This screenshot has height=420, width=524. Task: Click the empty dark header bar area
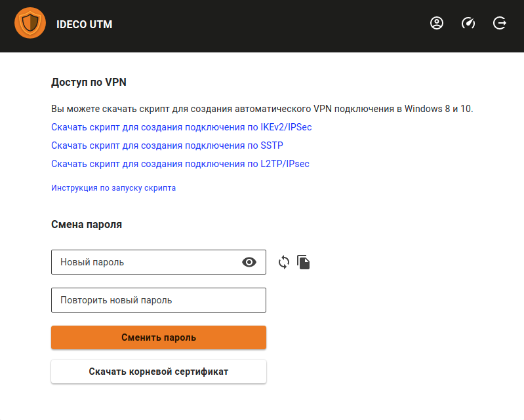tap(262, 25)
